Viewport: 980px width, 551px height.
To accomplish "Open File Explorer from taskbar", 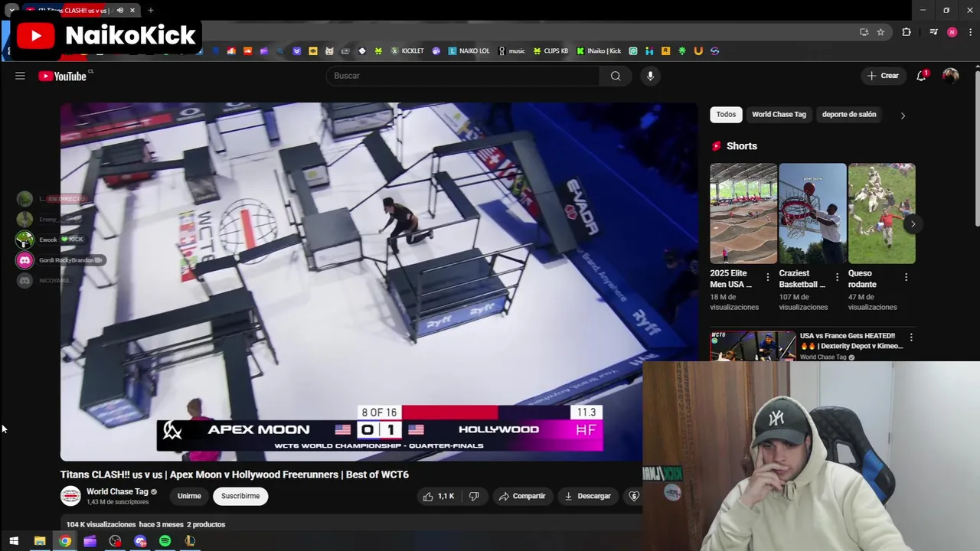I will pyautogui.click(x=40, y=541).
